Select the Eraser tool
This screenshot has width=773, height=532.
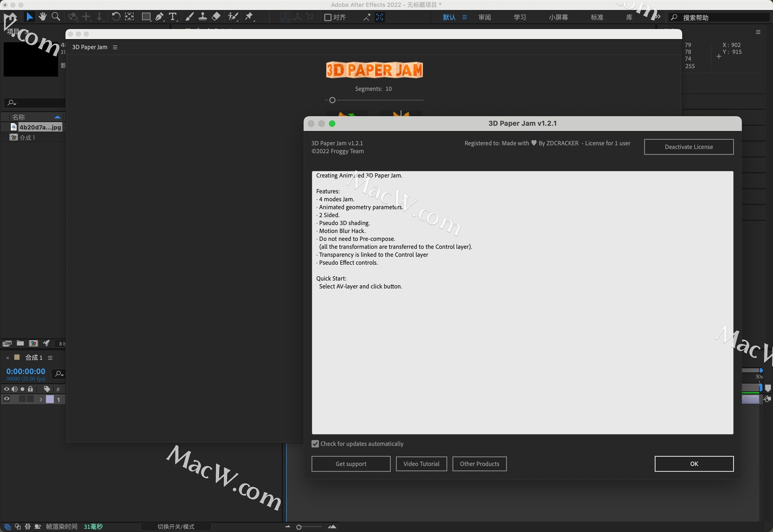pyautogui.click(x=216, y=17)
